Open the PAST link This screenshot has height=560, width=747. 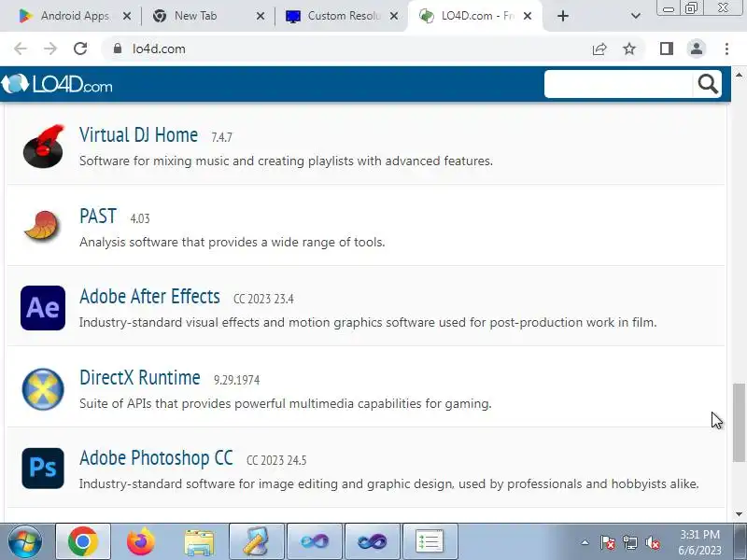tap(98, 217)
